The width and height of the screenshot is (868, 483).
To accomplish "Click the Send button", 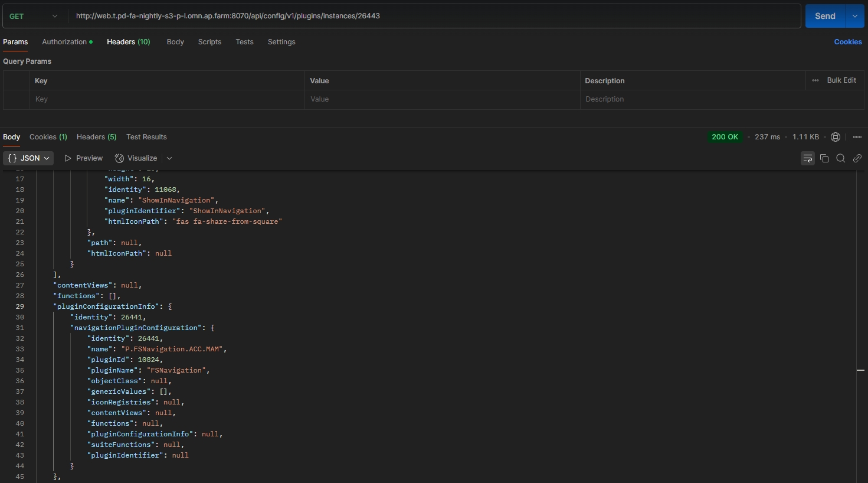I will point(825,17).
